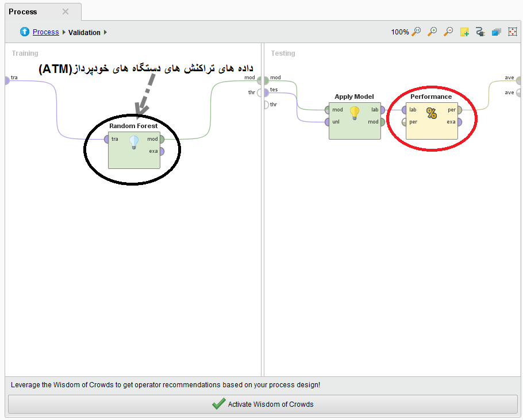Add a note with the yellow sticky icon

(464, 32)
